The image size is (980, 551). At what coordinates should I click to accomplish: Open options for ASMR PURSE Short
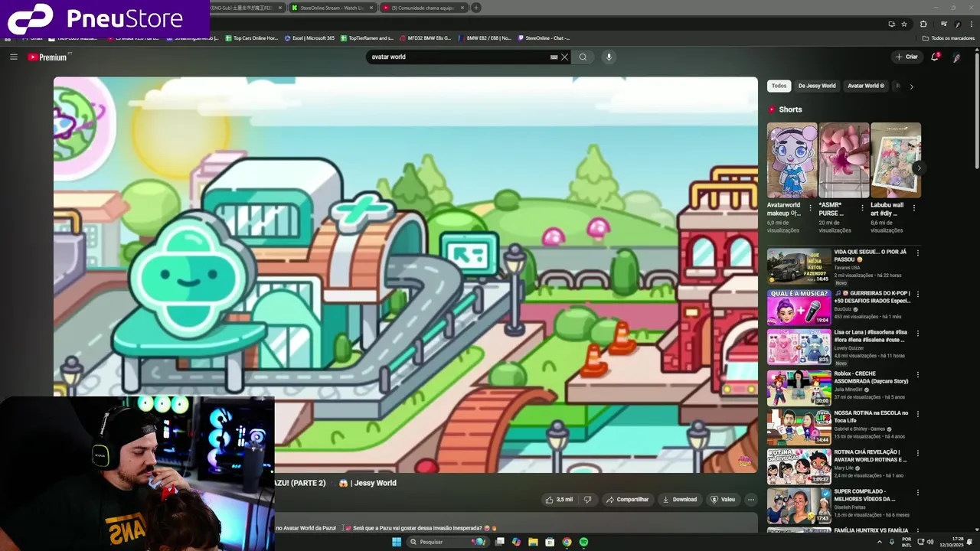863,207
